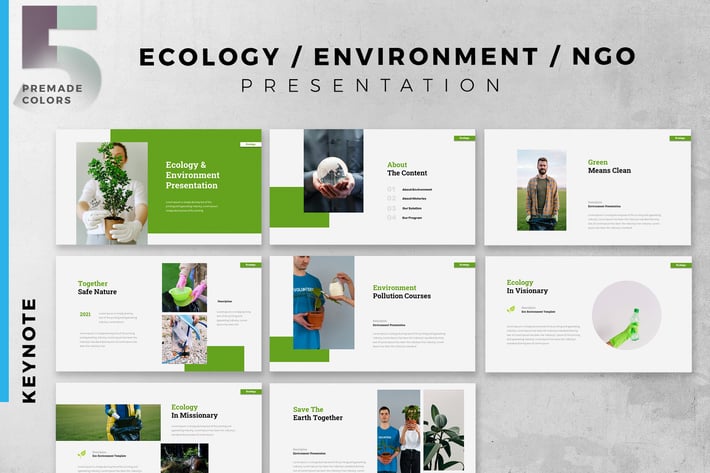The image size is (710, 473).
Task: Select contents row '02 About Histories'
Action: click(407, 199)
